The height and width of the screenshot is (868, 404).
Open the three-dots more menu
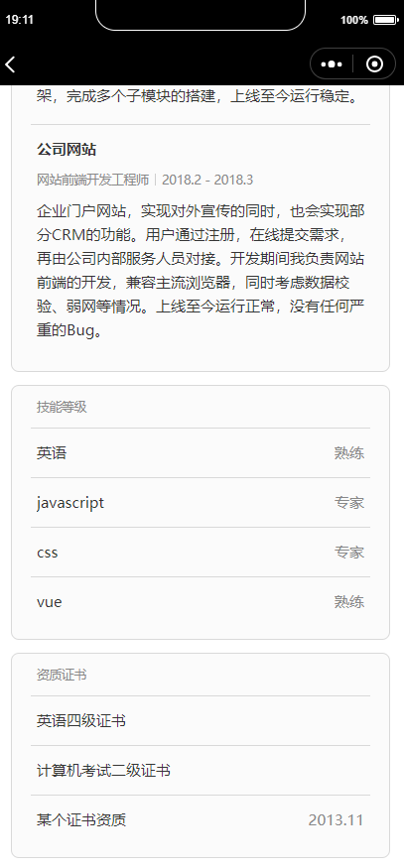click(332, 64)
